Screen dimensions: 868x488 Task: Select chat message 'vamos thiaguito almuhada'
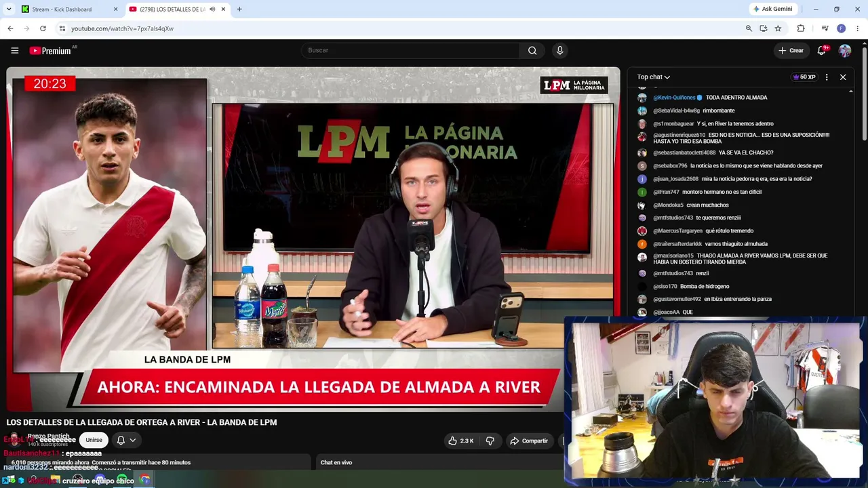point(736,244)
